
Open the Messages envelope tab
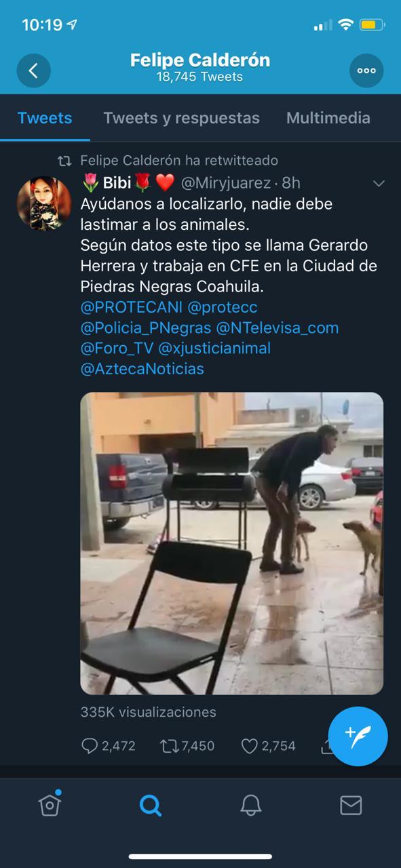(x=351, y=805)
